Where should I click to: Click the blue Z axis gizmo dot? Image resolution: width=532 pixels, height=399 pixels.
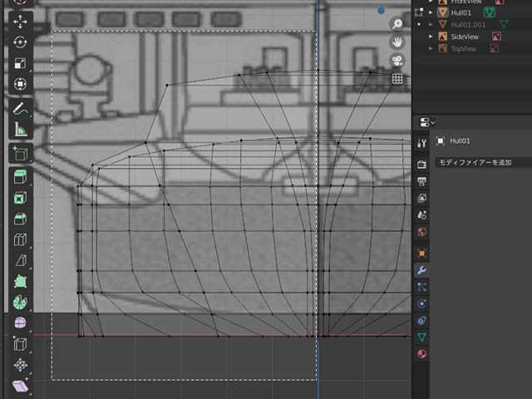coord(382,11)
